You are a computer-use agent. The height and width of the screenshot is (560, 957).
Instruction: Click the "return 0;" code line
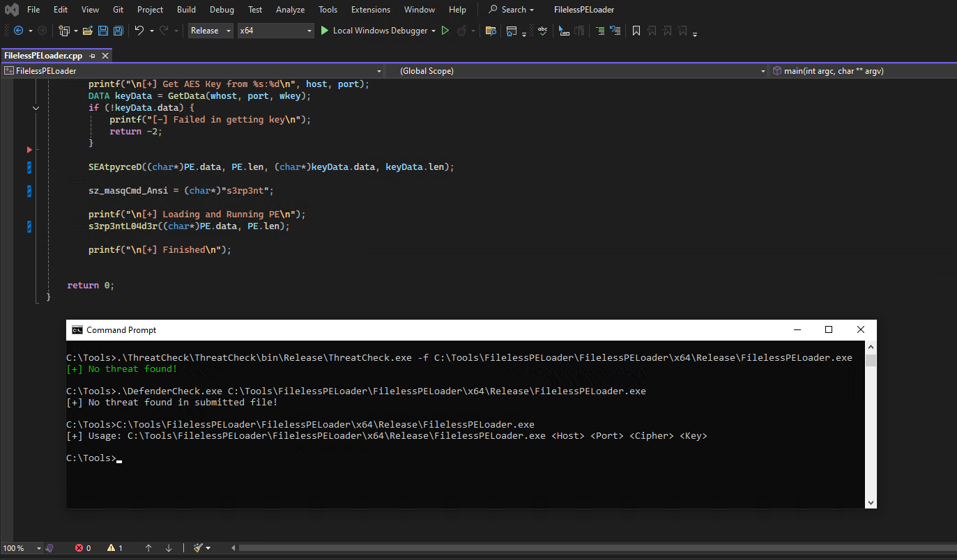tap(91, 286)
